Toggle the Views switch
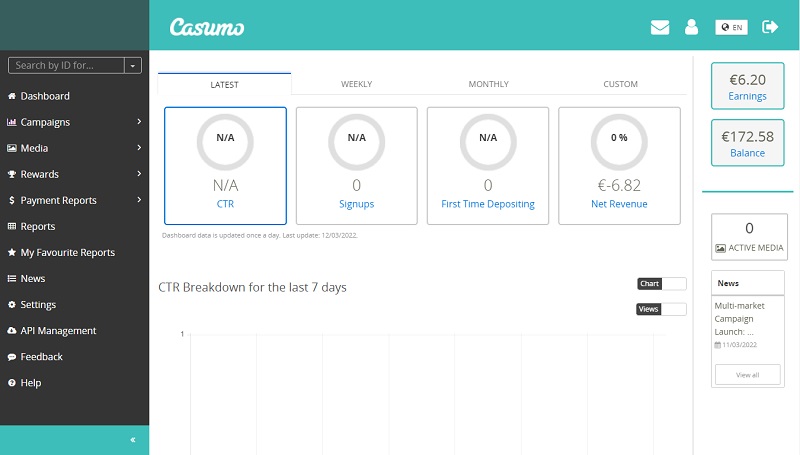This screenshot has width=800, height=455. (x=661, y=309)
